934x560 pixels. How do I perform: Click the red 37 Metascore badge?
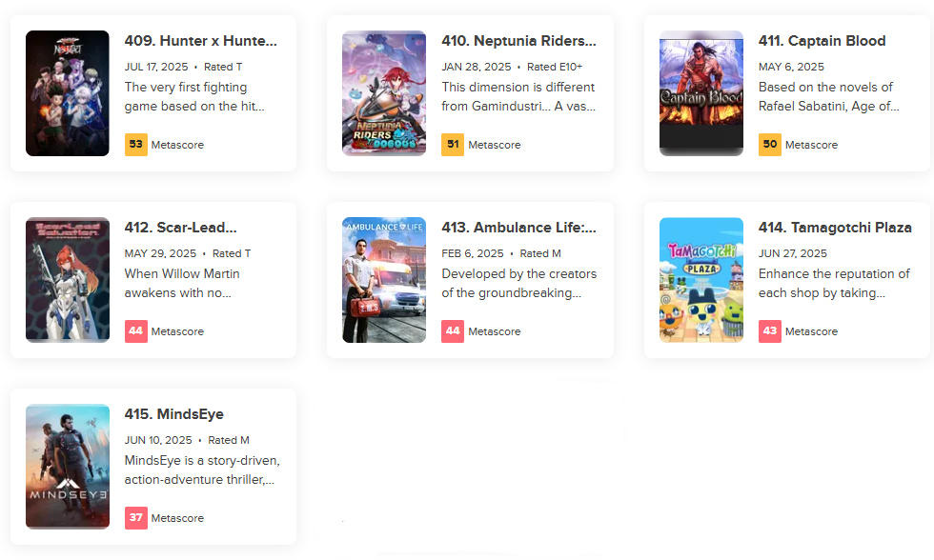point(135,518)
